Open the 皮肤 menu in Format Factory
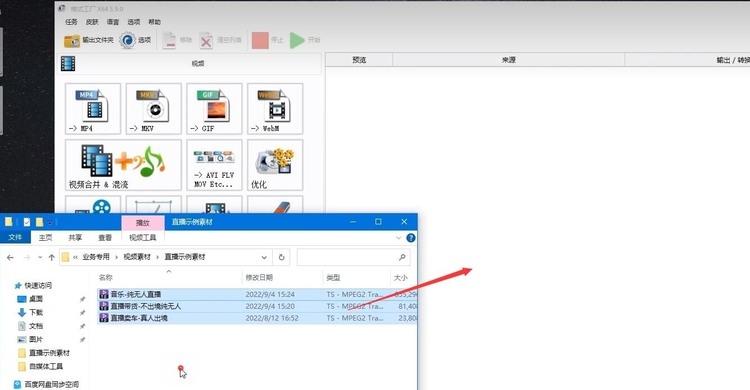The height and width of the screenshot is (390, 750). coord(92,22)
